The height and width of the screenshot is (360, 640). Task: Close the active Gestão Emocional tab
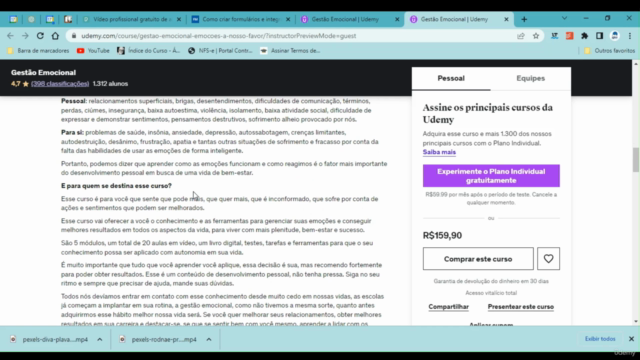506,19
